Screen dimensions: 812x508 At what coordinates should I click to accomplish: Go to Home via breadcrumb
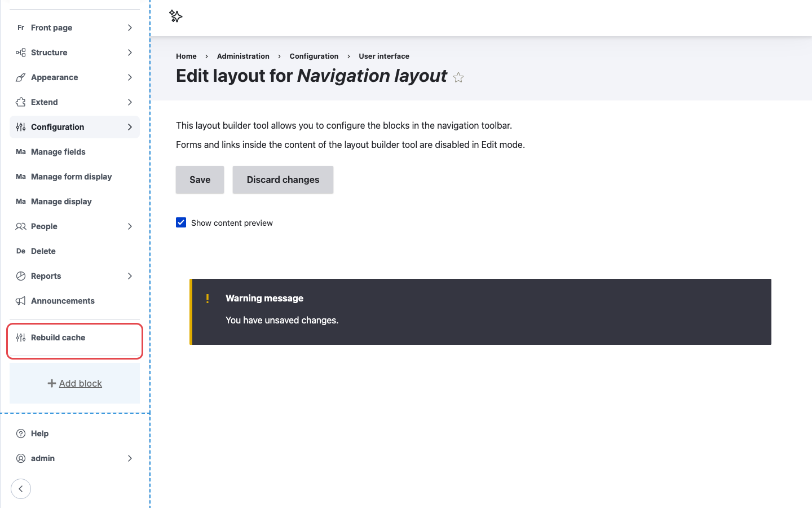[186, 56]
